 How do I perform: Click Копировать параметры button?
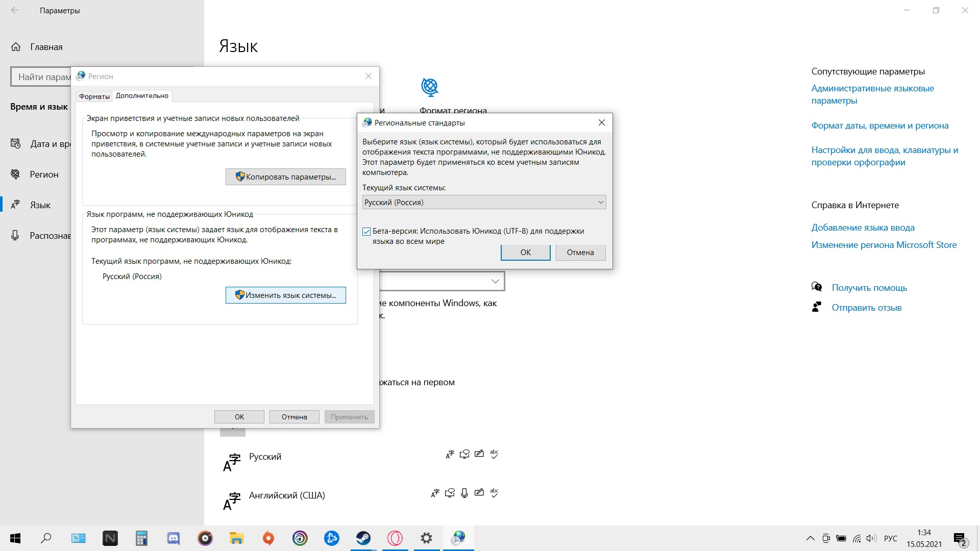286,177
